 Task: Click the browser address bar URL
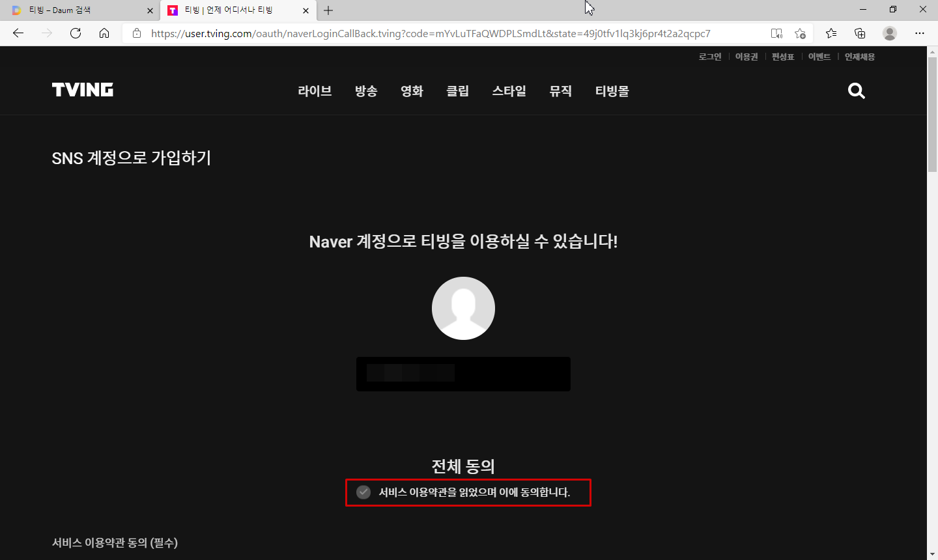[431, 33]
